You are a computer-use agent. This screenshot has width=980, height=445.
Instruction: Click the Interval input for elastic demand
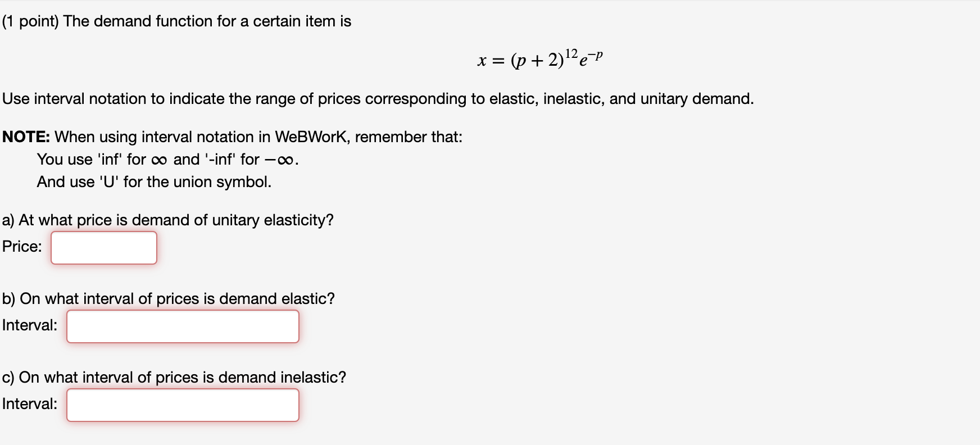(x=182, y=326)
